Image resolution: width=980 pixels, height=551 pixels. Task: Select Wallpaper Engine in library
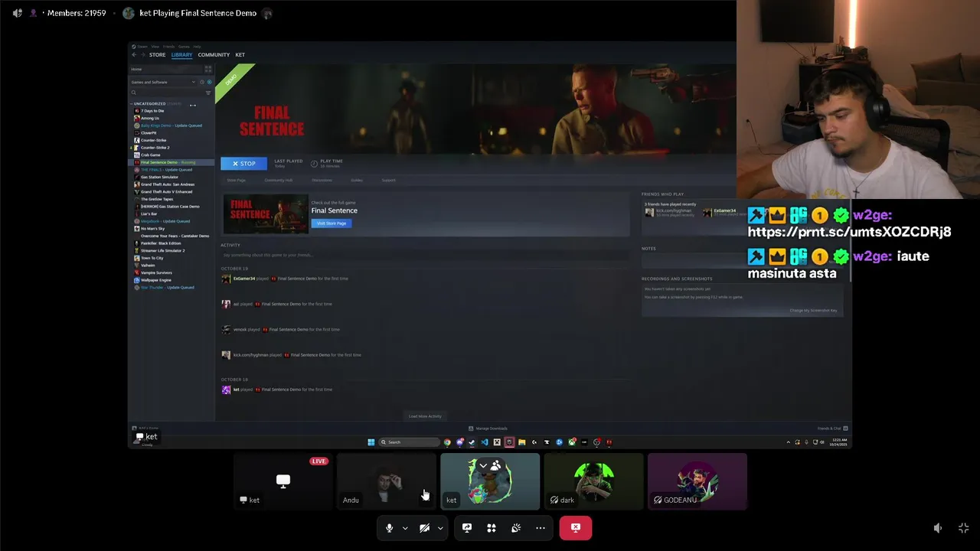(155, 280)
